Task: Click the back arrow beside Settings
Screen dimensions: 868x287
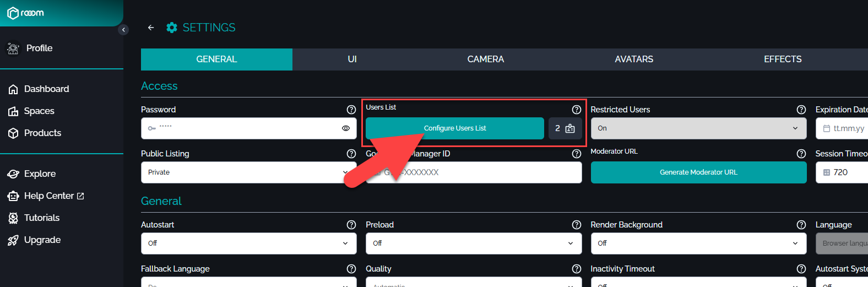Action: pos(151,28)
